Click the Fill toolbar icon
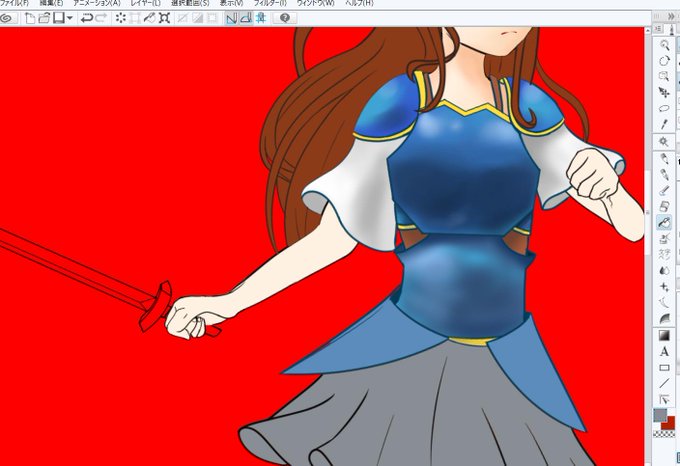This screenshot has width=680, height=466. (x=150, y=18)
